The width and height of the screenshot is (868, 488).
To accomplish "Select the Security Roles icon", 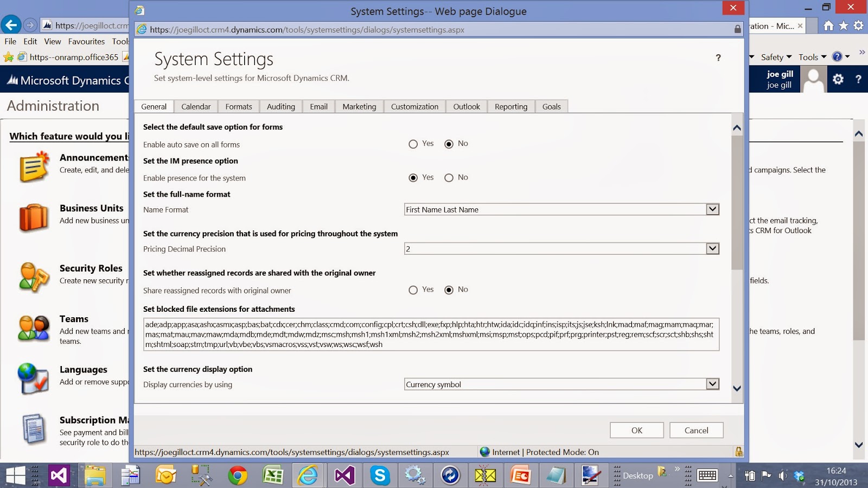I will pyautogui.click(x=34, y=277).
